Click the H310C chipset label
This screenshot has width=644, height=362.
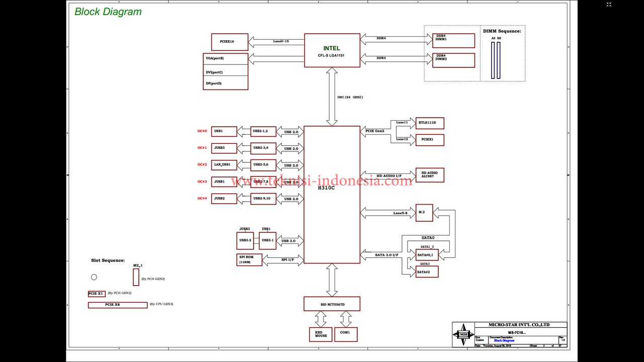[326, 188]
